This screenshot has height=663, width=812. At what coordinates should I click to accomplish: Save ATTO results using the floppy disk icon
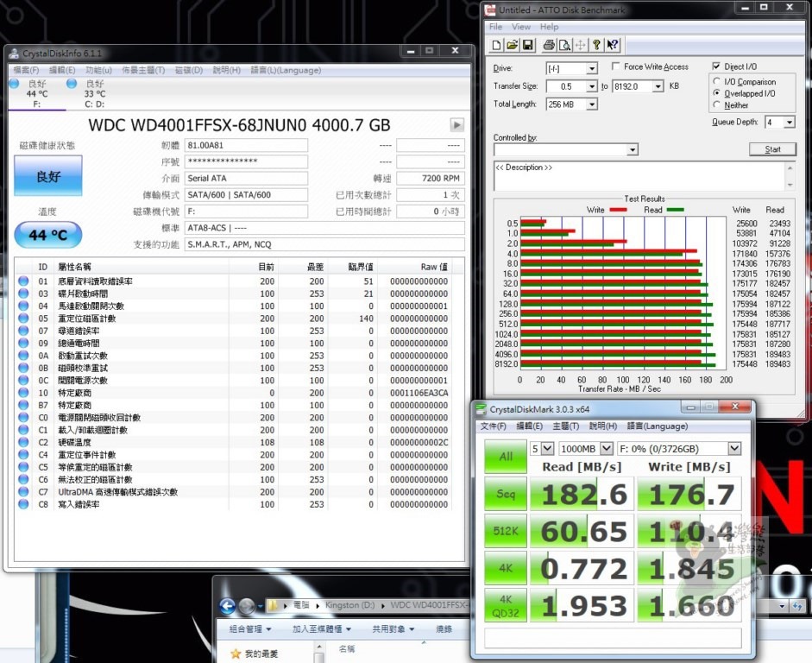(528, 45)
